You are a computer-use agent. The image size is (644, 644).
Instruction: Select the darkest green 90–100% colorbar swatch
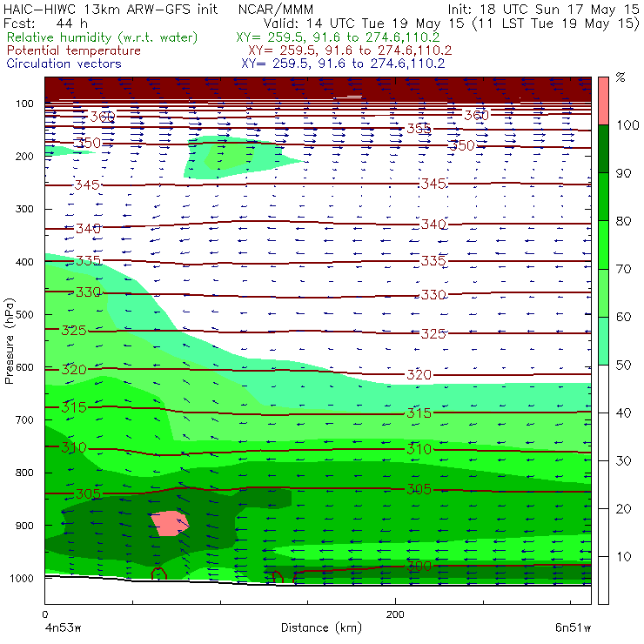(x=603, y=149)
